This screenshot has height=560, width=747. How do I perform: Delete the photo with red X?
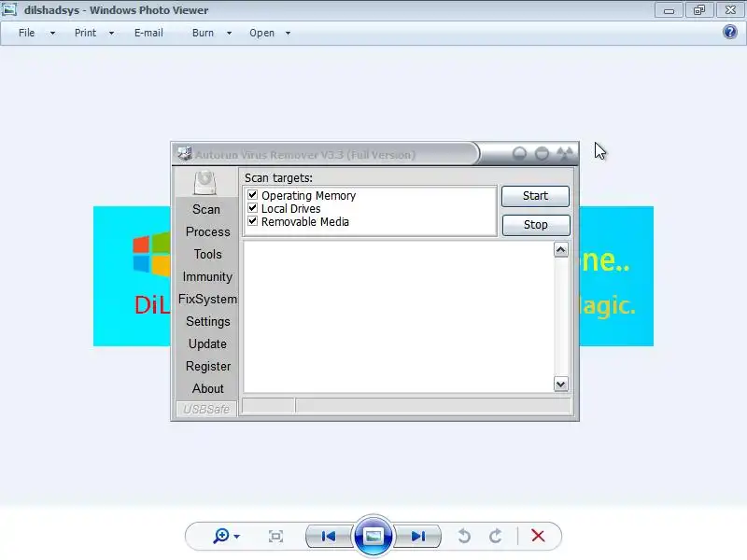538,536
